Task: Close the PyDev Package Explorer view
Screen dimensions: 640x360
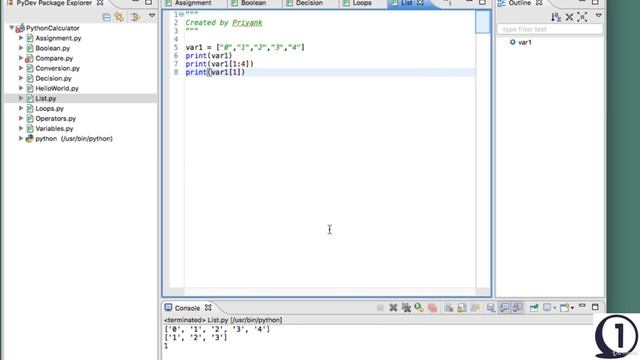Action: click(100, 3)
